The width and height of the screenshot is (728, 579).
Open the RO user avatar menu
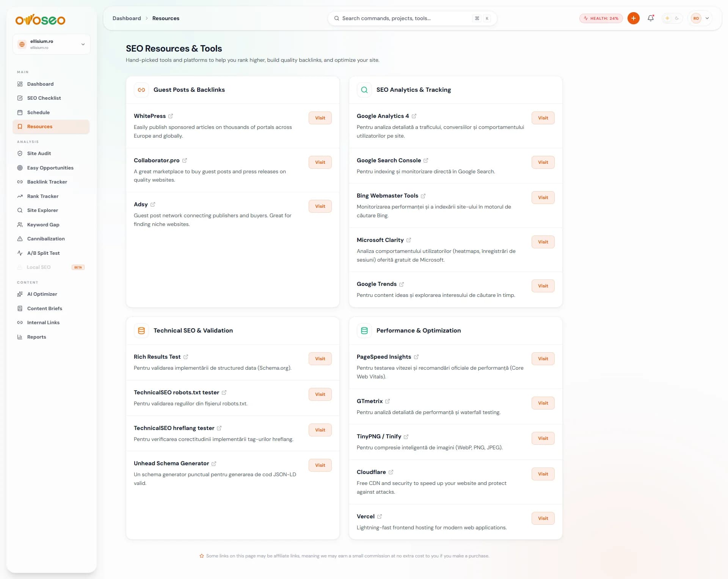tap(700, 18)
